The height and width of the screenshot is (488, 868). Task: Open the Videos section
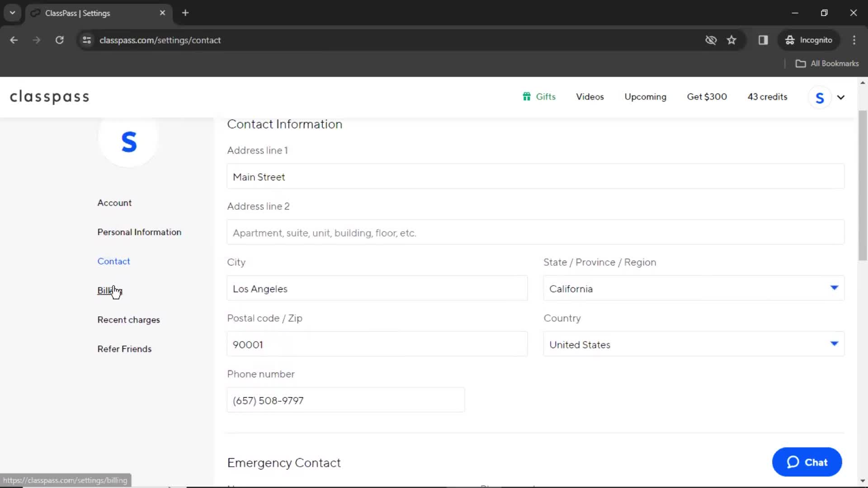[590, 97]
